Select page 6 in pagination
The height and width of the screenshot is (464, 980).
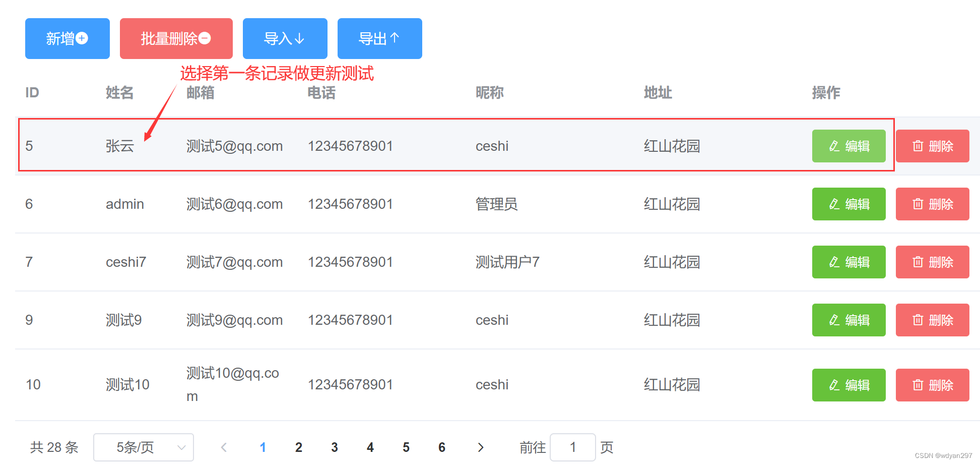click(x=442, y=447)
